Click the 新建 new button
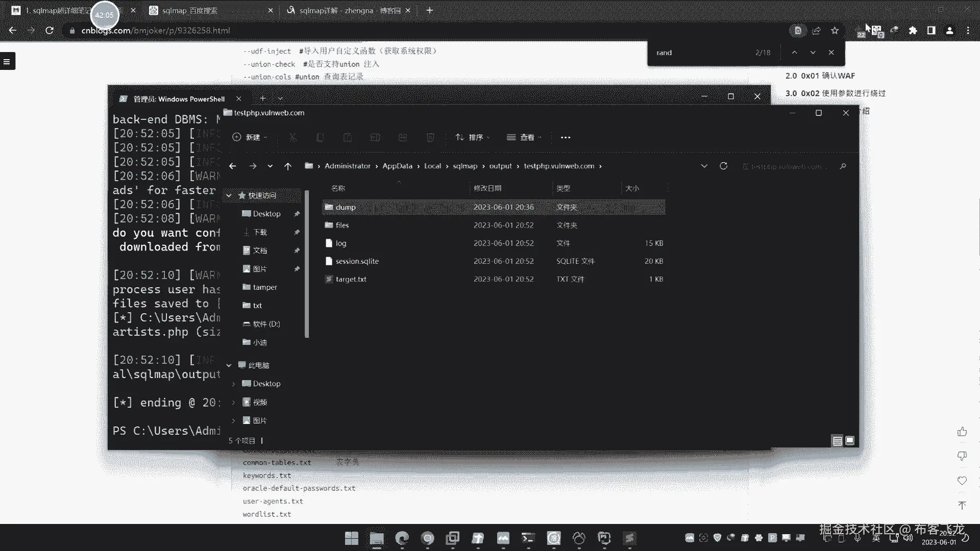Screen dimensions: 980x551 (x=249, y=137)
